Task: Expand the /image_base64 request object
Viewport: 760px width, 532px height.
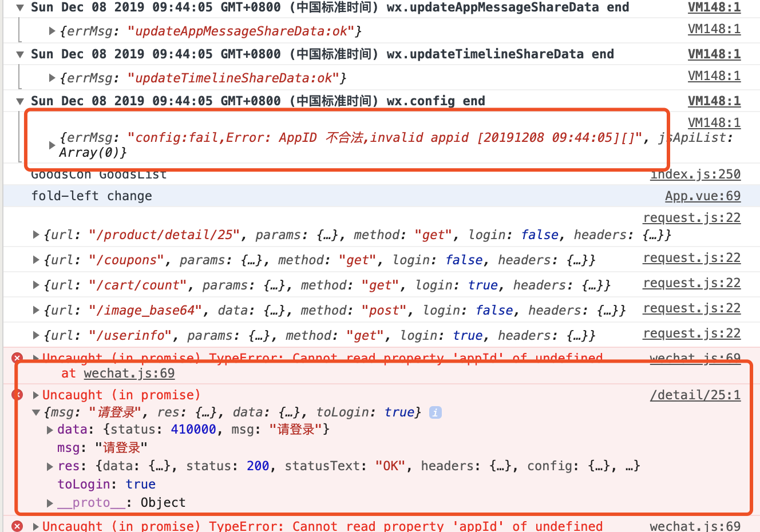Action: point(36,310)
